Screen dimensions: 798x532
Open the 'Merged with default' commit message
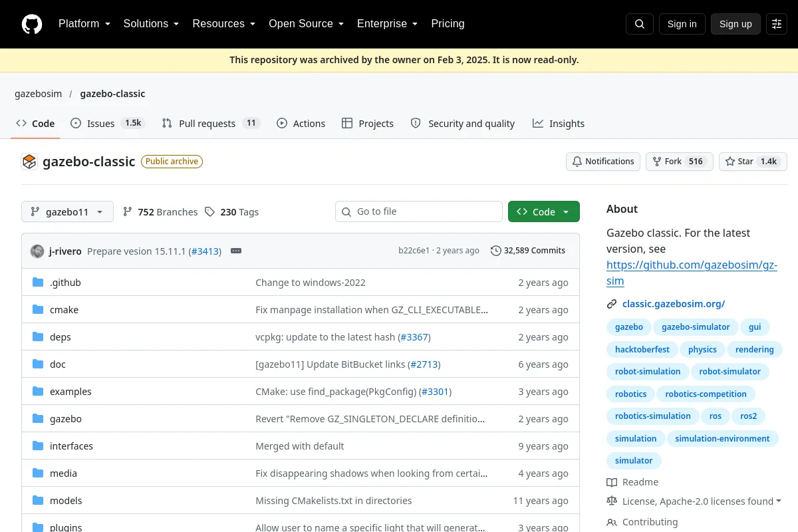[300, 446]
